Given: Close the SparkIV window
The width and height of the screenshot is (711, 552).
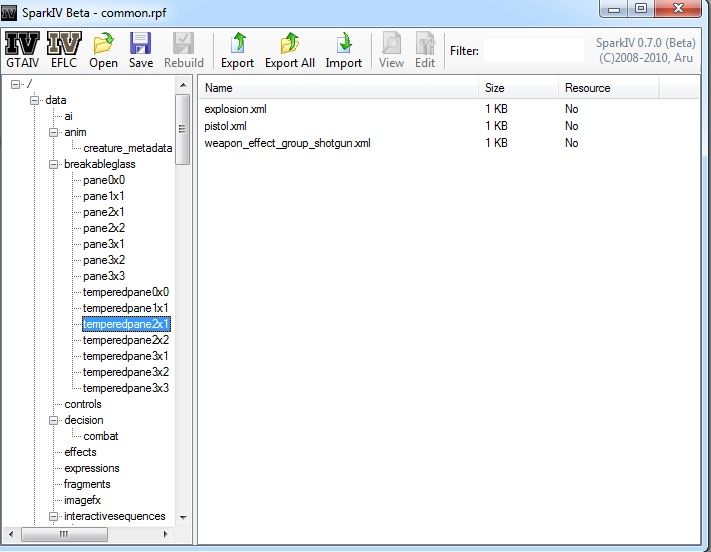Looking at the screenshot, I should pyautogui.click(x=677, y=9).
